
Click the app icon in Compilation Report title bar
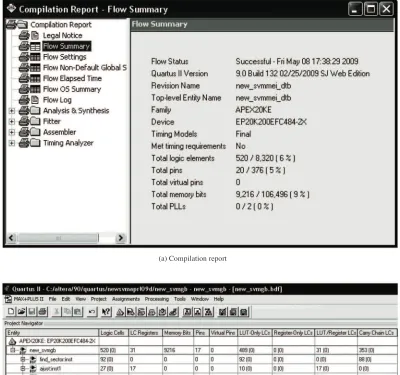tap(11, 9)
